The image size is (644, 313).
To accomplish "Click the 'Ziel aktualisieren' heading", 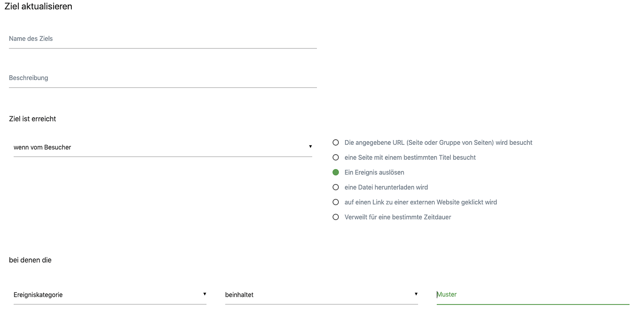I will click(38, 7).
